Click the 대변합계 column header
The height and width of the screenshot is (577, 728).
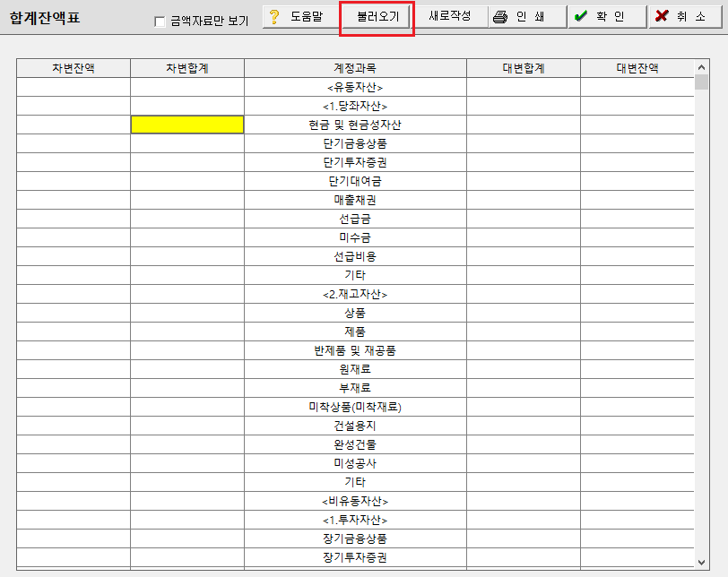(524, 68)
